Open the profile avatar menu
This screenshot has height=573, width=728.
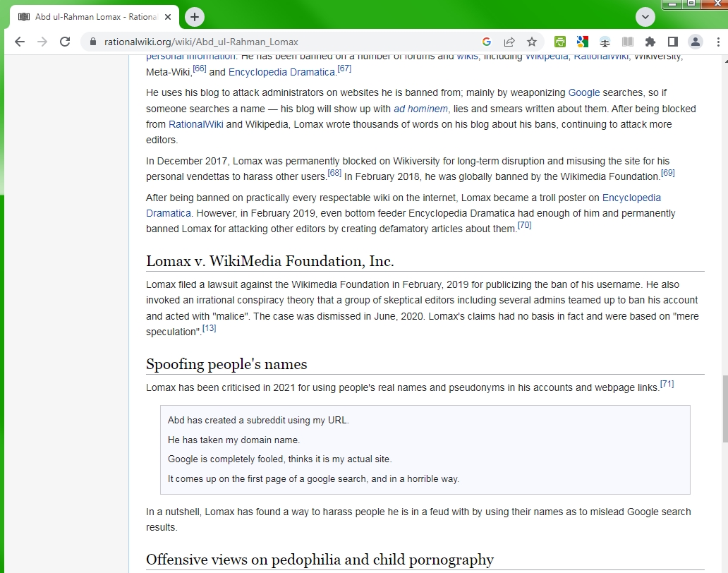click(x=695, y=42)
